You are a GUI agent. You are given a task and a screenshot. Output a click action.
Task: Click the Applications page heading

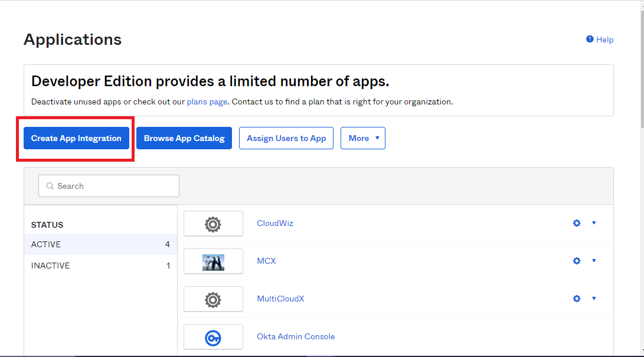[x=73, y=40]
